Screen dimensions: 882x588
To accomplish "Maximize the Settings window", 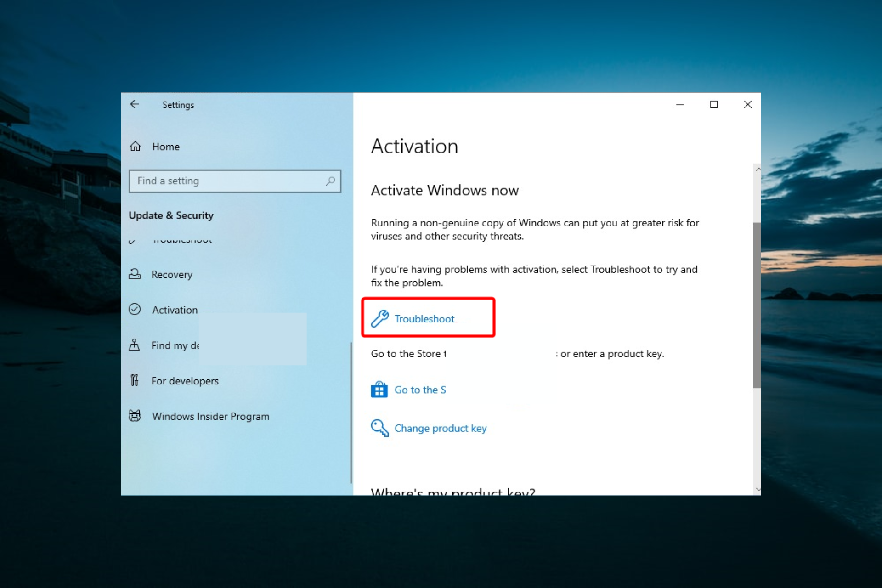I will click(x=714, y=105).
